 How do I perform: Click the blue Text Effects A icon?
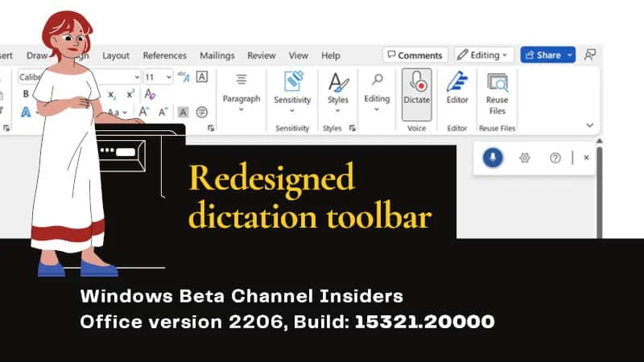26,112
